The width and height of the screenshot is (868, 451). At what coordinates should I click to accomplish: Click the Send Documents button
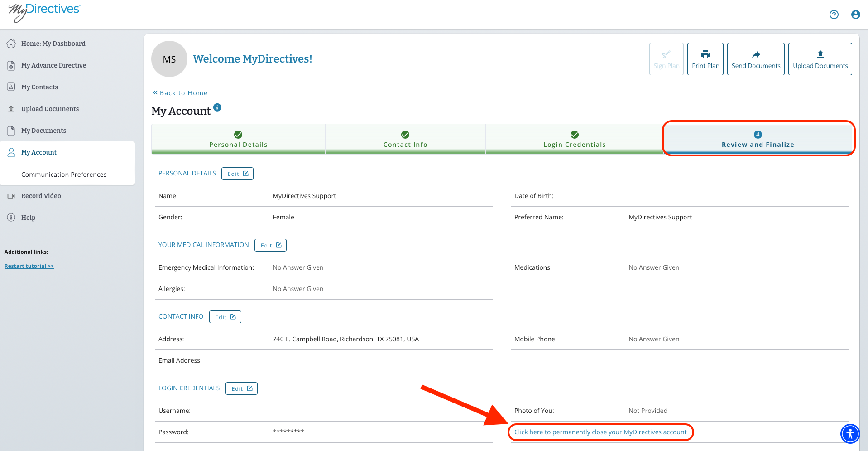tap(756, 59)
